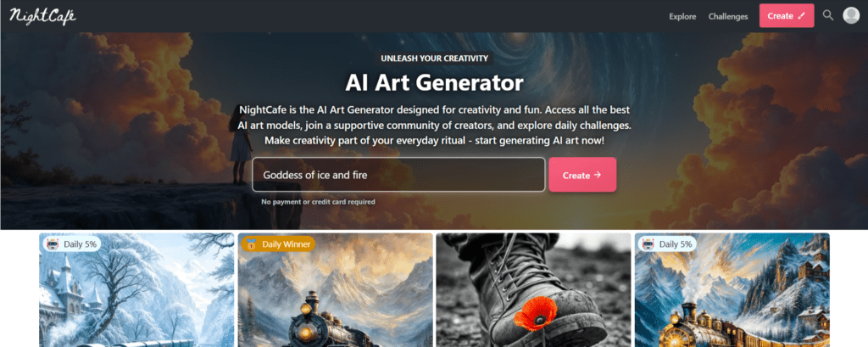Screen dimensions: 868x347
Task: Click the NightCafe logo
Action: pyautogui.click(x=42, y=15)
